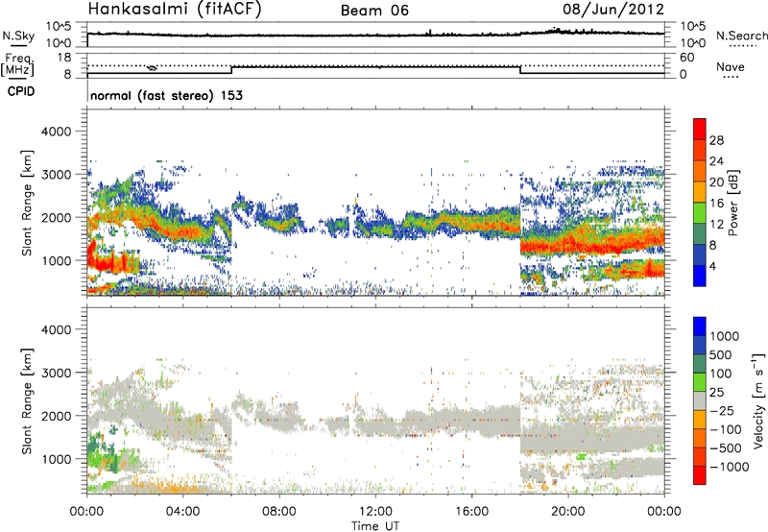Image resolution: width=768 pixels, height=532 pixels.
Task: Click the Velocity colorbar value 1000
Action: click(x=724, y=336)
